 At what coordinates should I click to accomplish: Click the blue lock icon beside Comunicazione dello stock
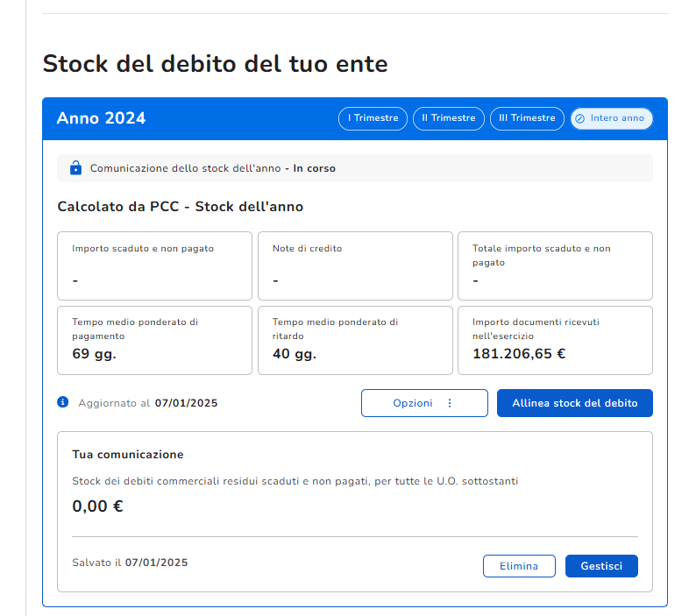click(x=75, y=168)
